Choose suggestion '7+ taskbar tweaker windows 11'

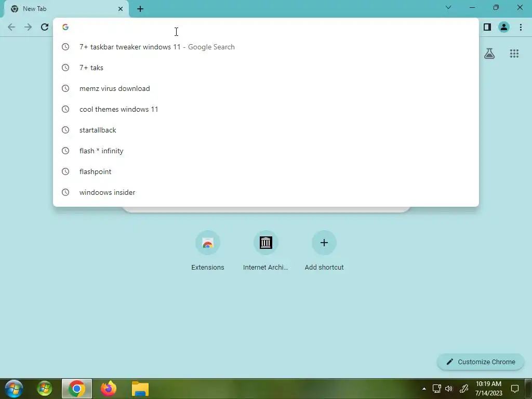pos(266,47)
